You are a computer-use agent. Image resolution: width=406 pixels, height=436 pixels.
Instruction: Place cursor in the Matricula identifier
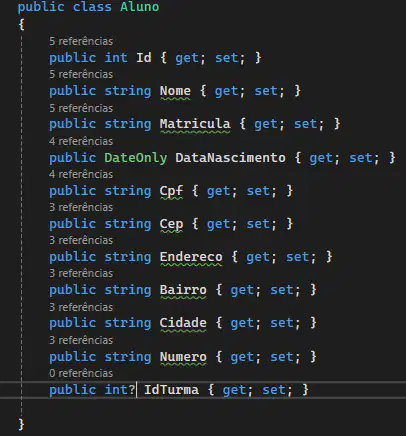pyautogui.click(x=195, y=124)
